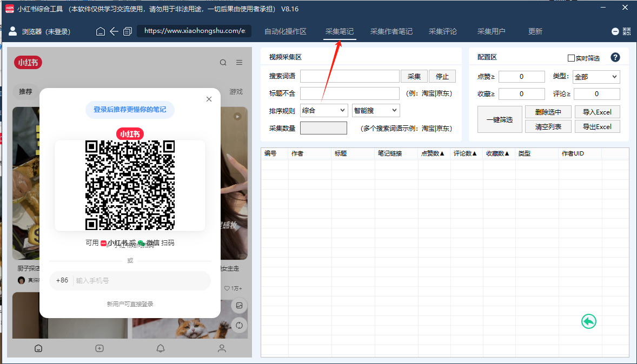
Task: Click the browser URL address bar
Action: (x=195, y=31)
